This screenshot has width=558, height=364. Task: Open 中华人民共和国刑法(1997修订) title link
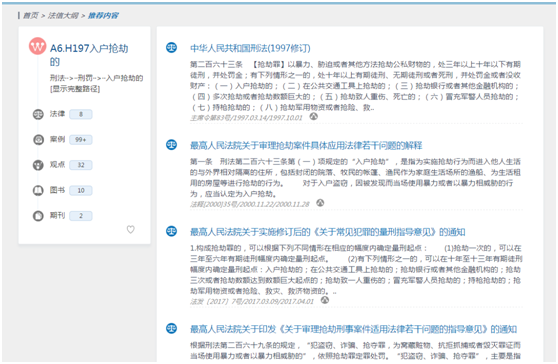click(250, 48)
